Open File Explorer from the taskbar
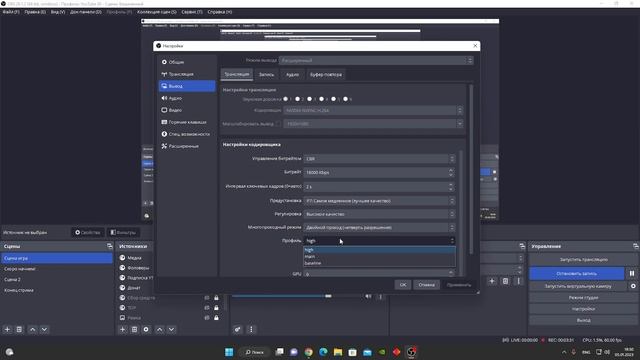This screenshot has width=640, height=360. [x=338, y=352]
